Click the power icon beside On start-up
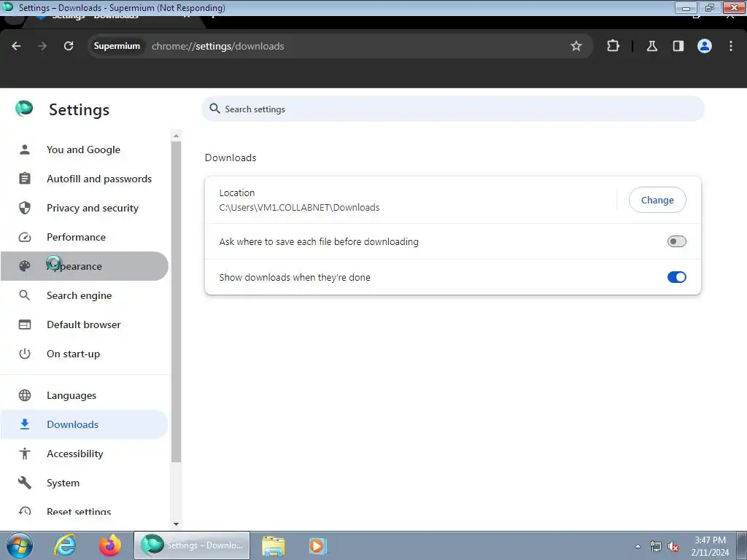This screenshot has width=747, height=560. click(x=25, y=354)
